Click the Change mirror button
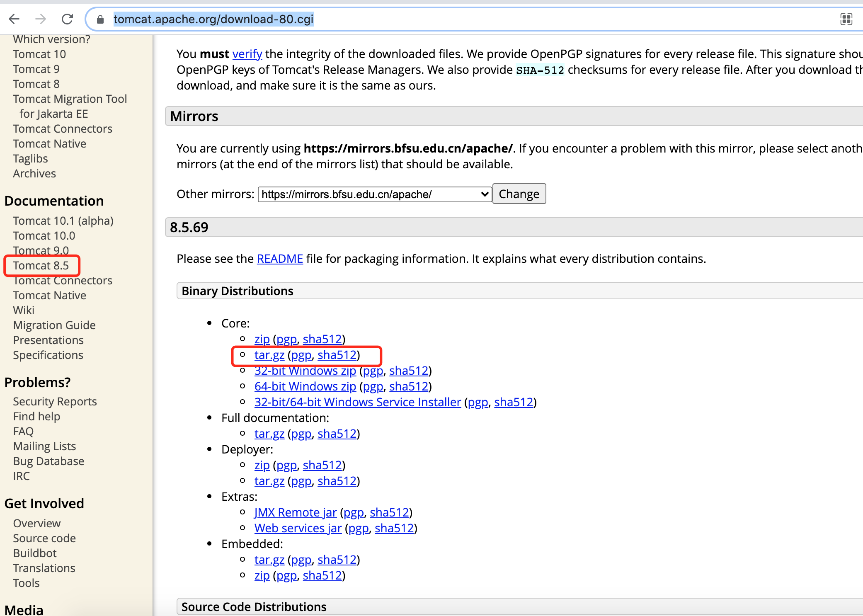 [519, 194]
